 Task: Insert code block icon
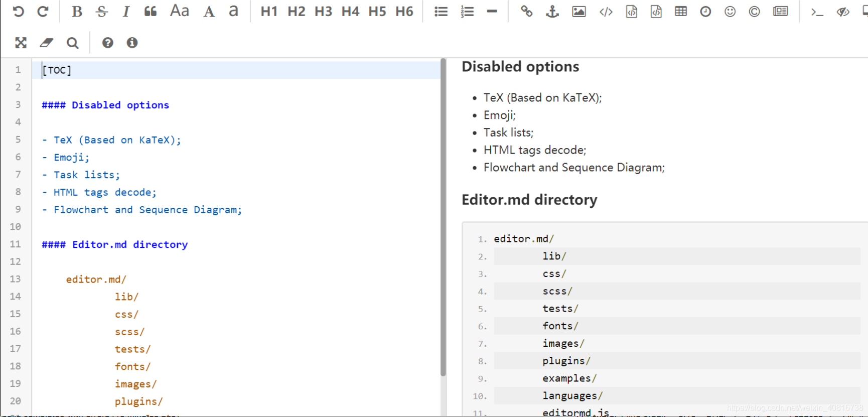[656, 11]
